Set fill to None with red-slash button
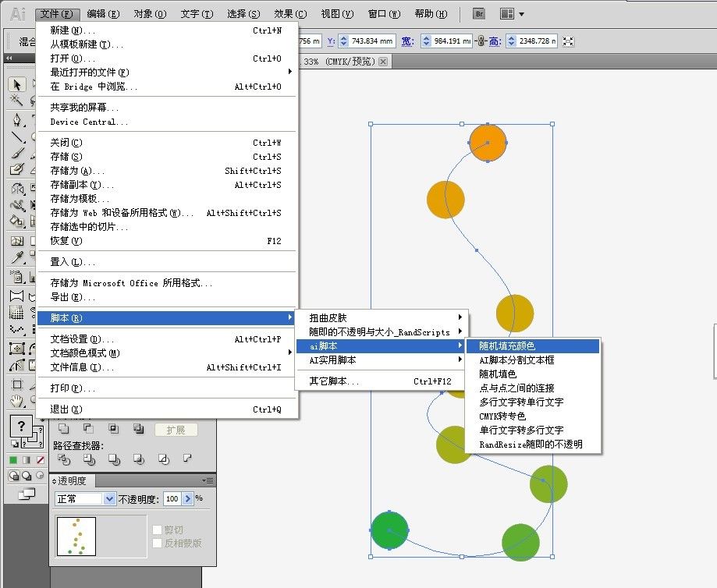Image resolution: width=717 pixels, height=588 pixels. 41,459
